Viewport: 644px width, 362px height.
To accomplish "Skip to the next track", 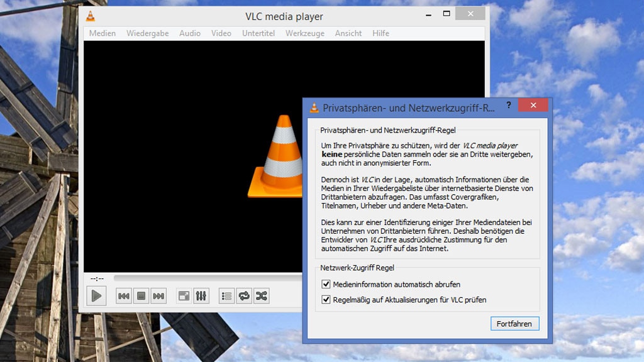I will pyautogui.click(x=158, y=296).
